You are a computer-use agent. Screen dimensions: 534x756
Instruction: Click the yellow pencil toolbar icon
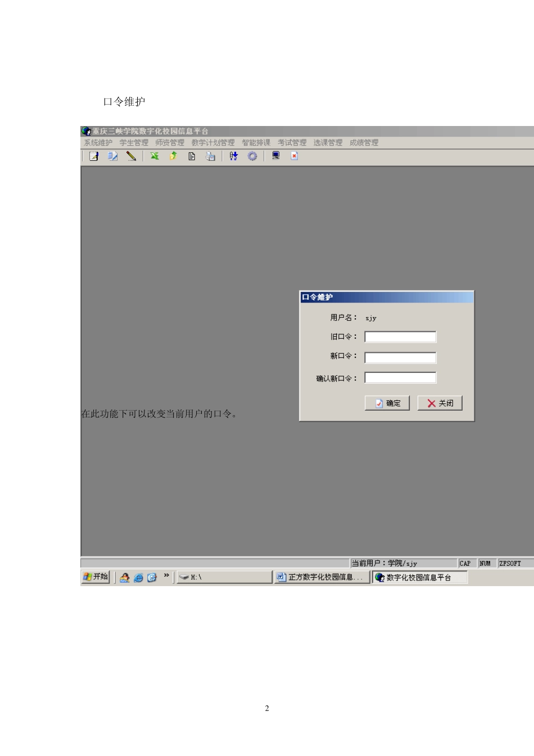[131, 156]
